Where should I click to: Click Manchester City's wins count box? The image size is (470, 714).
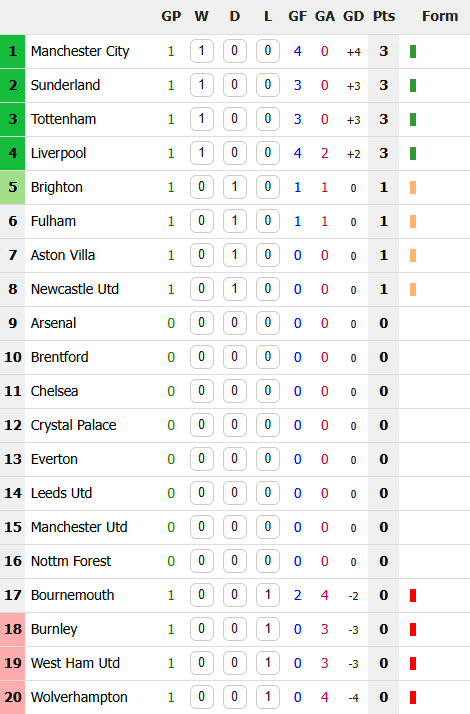click(201, 51)
